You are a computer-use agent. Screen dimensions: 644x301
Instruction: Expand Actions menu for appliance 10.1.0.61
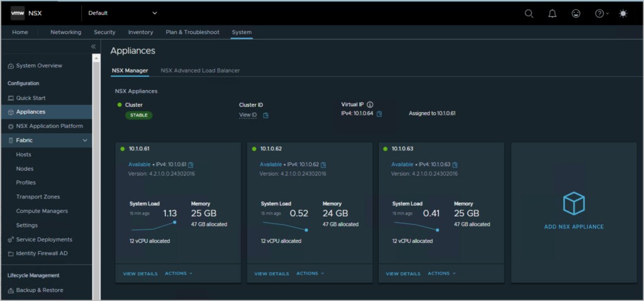click(x=179, y=273)
